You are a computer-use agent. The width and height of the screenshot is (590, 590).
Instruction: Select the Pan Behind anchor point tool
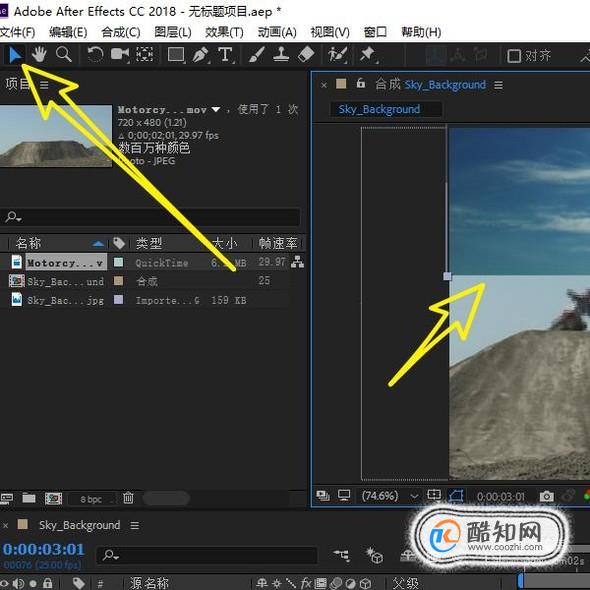[144, 55]
